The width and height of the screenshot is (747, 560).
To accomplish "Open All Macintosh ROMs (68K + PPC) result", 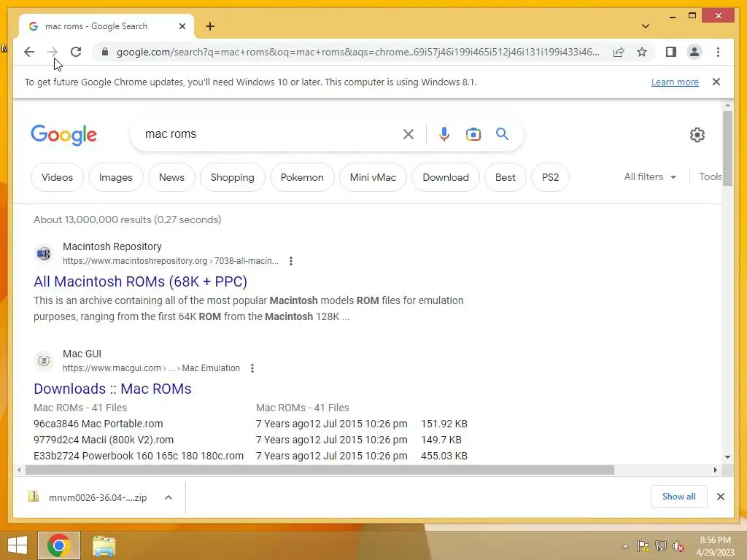I will pos(141,281).
